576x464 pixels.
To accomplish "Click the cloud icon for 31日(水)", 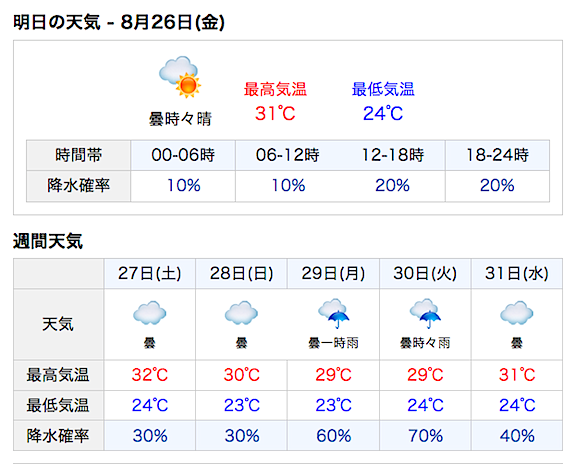I will click(516, 313).
